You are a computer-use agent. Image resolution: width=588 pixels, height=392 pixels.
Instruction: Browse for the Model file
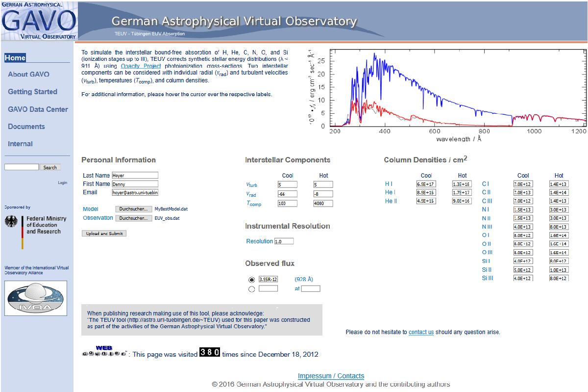[133, 209]
